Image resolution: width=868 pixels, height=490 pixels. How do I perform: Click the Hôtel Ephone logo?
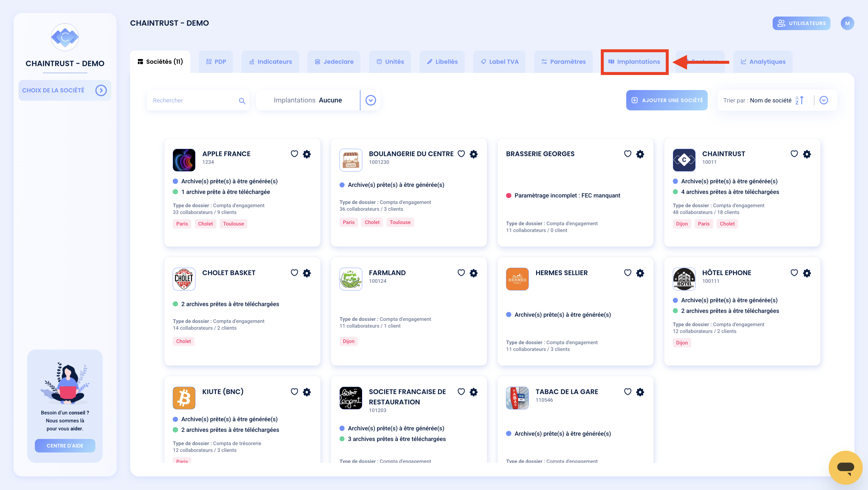click(684, 279)
